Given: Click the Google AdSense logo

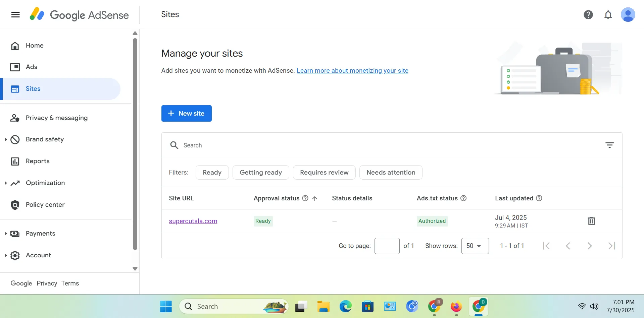Looking at the screenshot, I should 79,15.
